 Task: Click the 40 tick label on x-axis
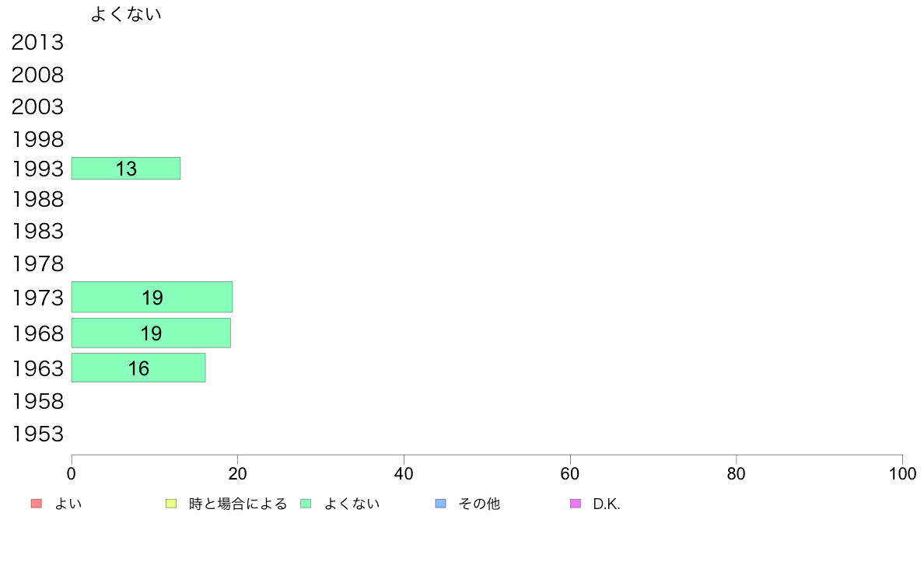(404, 474)
